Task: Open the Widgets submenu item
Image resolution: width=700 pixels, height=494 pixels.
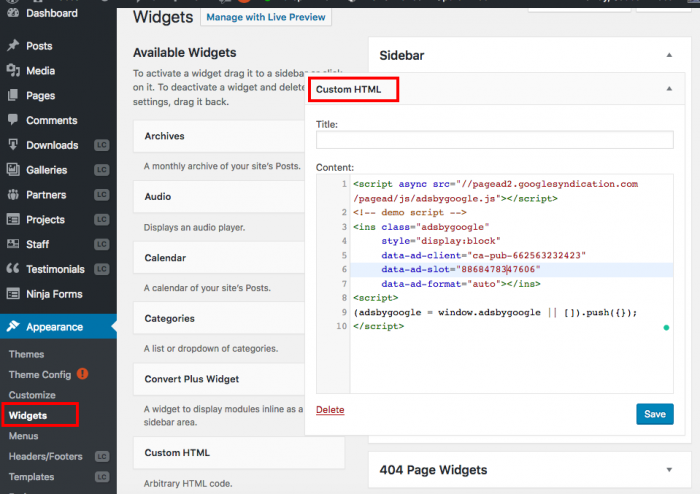Action: 27,415
